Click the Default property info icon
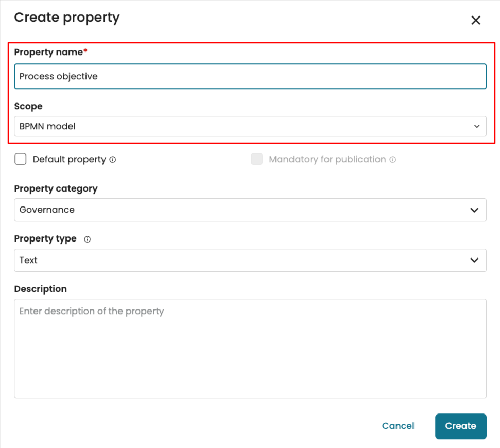The image size is (500, 448). [x=113, y=160]
